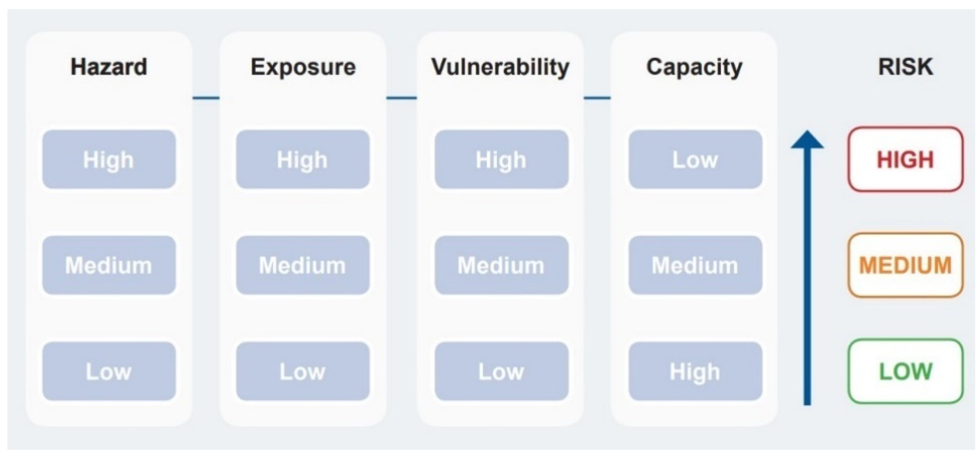Viewport: 980px width, 455px height.
Task: Select Medium in the Capacity column
Action: pos(695,265)
